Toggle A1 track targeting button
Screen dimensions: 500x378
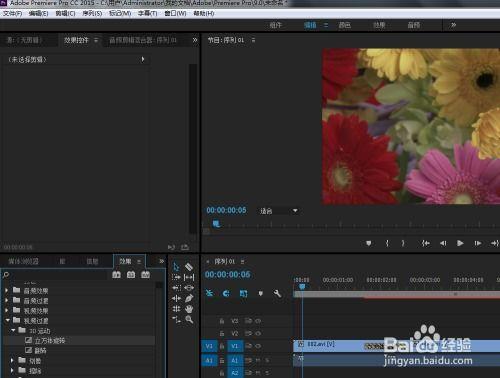235,360
